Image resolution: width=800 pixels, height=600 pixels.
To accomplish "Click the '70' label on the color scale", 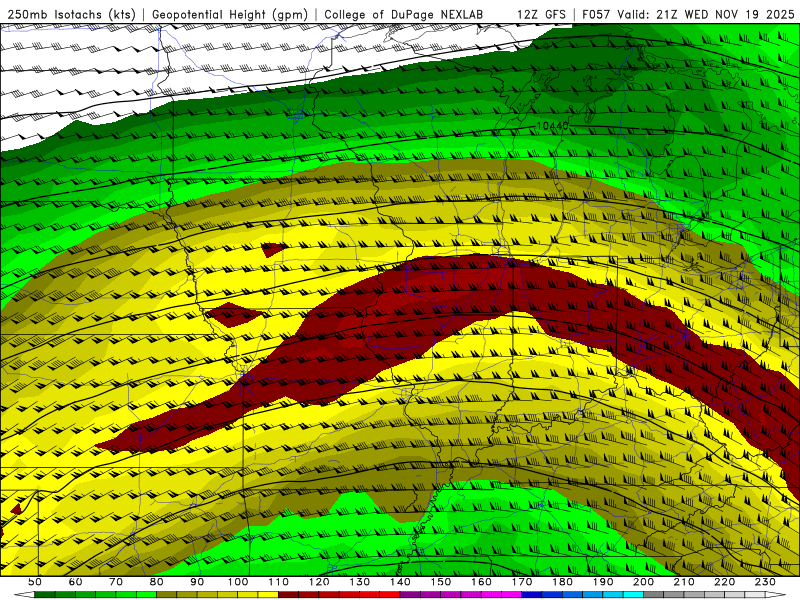I will (x=116, y=582).
